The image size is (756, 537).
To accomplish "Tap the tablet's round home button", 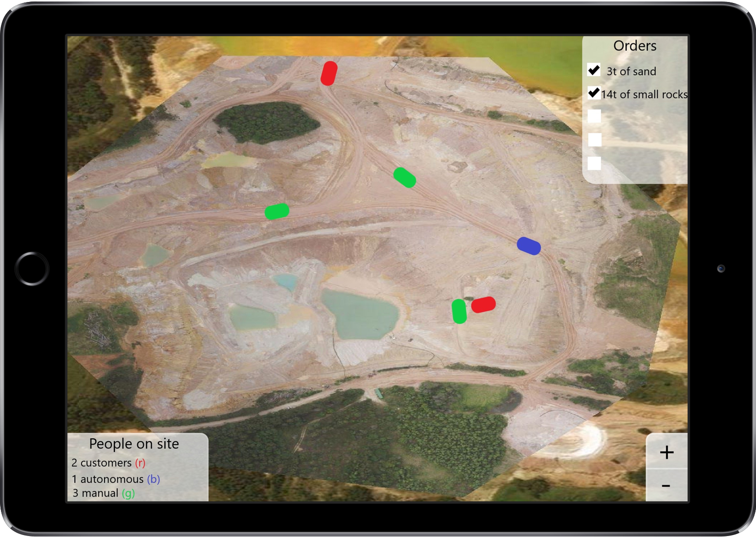I will click(32, 268).
